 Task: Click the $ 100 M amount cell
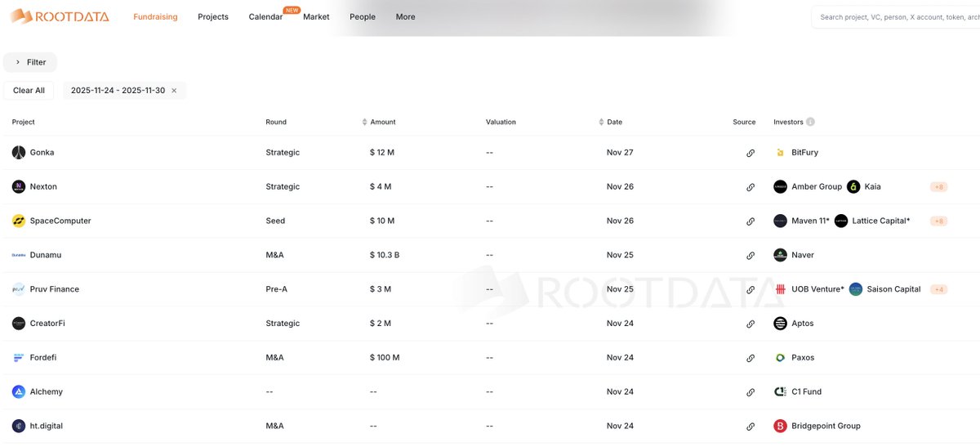[385, 358]
